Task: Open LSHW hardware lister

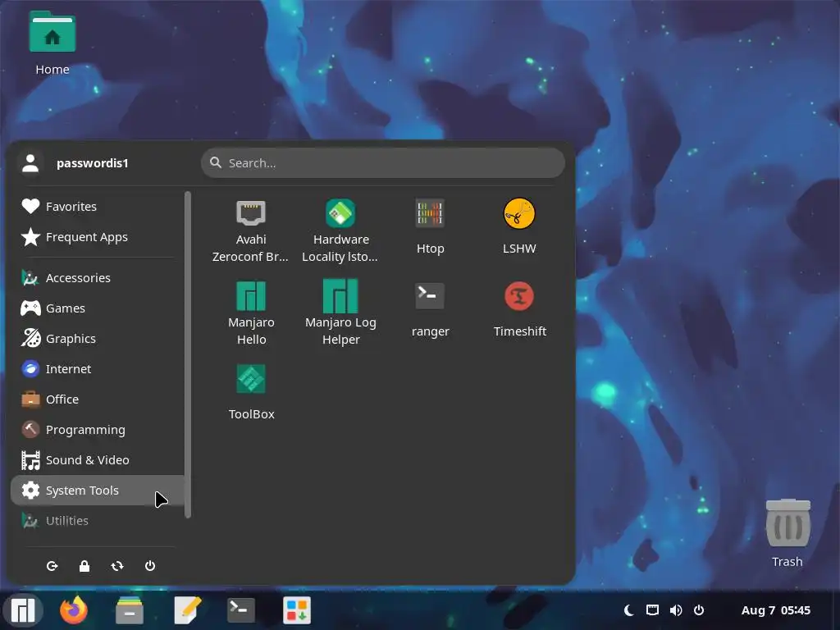Action: 519,227
